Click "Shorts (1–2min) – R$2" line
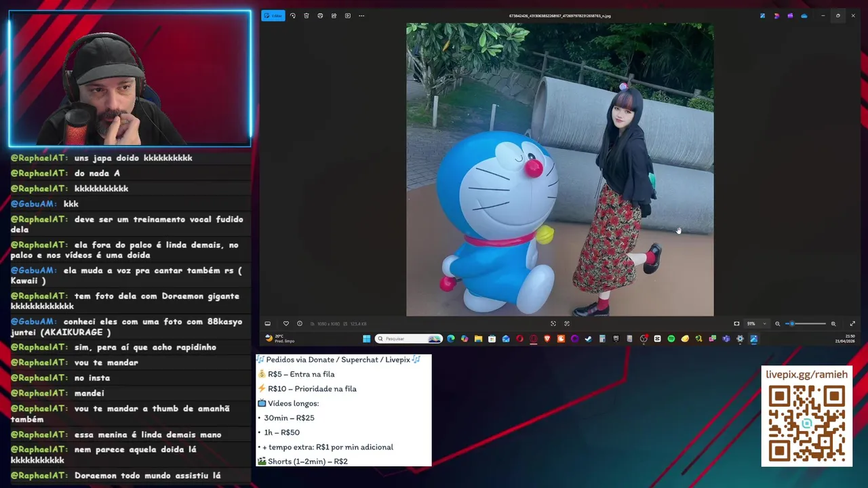The height and width of the screenshot is (488, 868). coord(302,462)
